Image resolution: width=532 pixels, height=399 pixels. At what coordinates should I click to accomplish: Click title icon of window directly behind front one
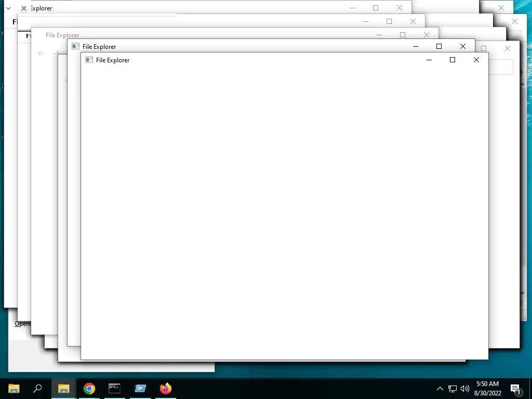pyautogui.click(x=76, y=46)
